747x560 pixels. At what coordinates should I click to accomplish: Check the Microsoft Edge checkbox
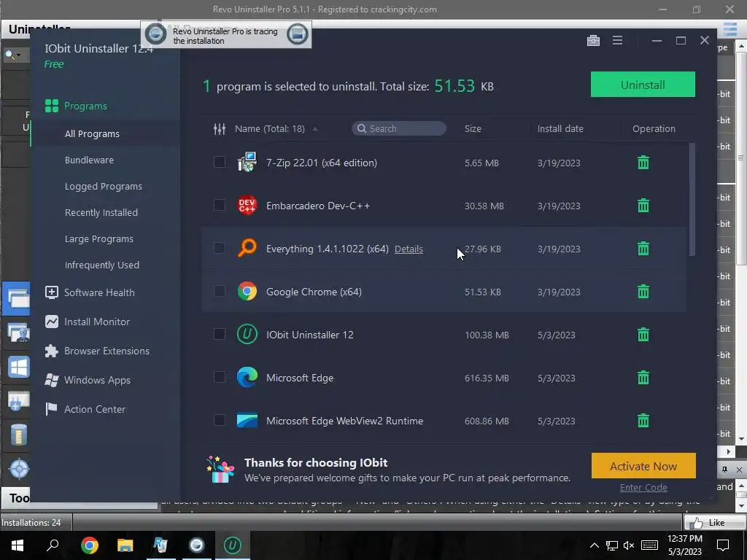coord(219,378)
